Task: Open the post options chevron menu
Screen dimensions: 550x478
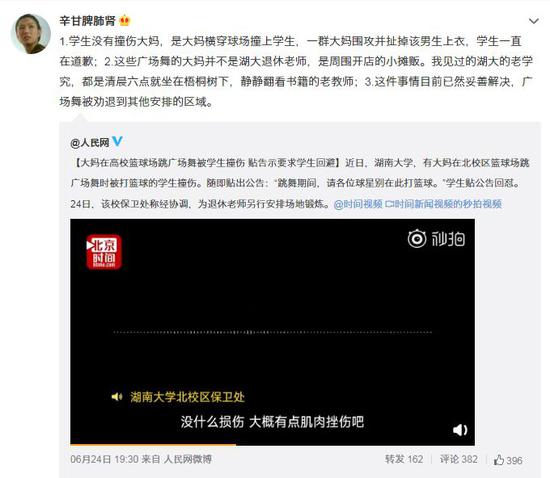Action: [534, 21]
